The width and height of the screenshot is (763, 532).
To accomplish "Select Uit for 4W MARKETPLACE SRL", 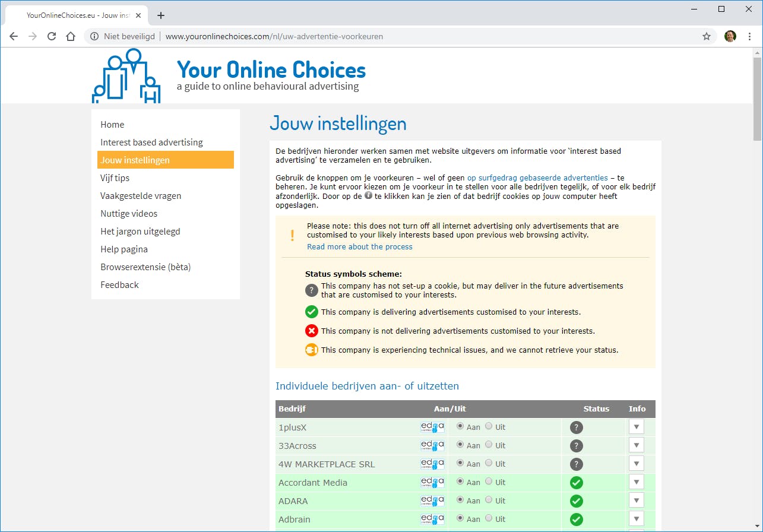I will [489, 463].
